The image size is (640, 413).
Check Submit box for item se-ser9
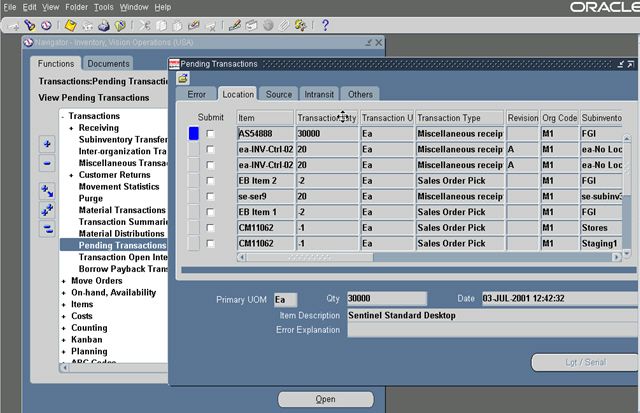click(210, 196)
